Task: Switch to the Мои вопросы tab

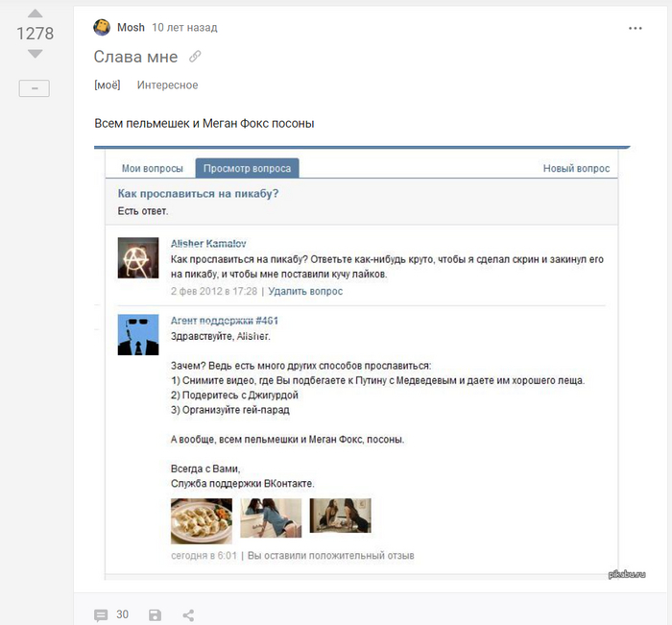Action: click(152, 168)
